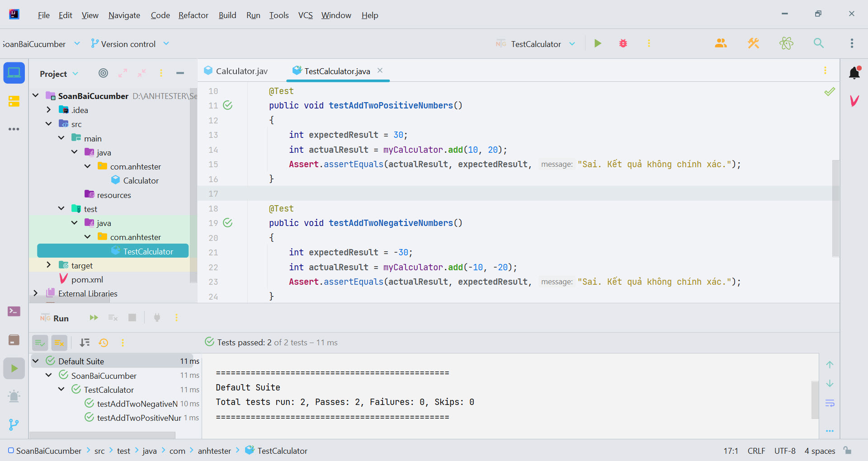The width and height of the screenshot is (868, 461).
Task: Select testAddTwoPositiveNur test result
Action: (139, 418)
